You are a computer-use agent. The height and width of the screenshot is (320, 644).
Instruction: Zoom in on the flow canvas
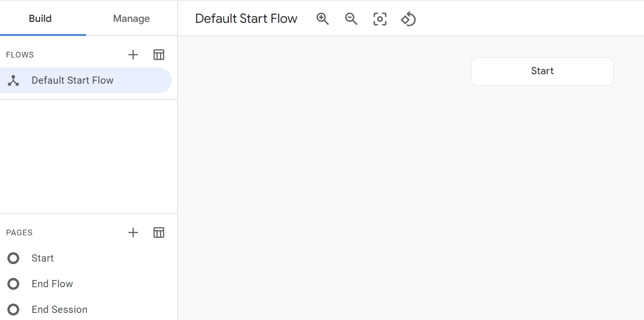pyautogui.click(x=322, y=19)
